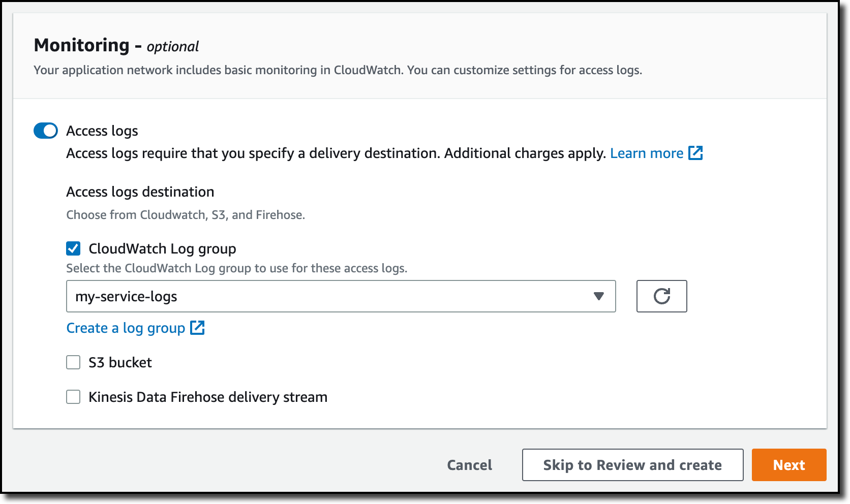850x504 pixels.
Task: Click the S3 bucket label text
Action: 120,362
